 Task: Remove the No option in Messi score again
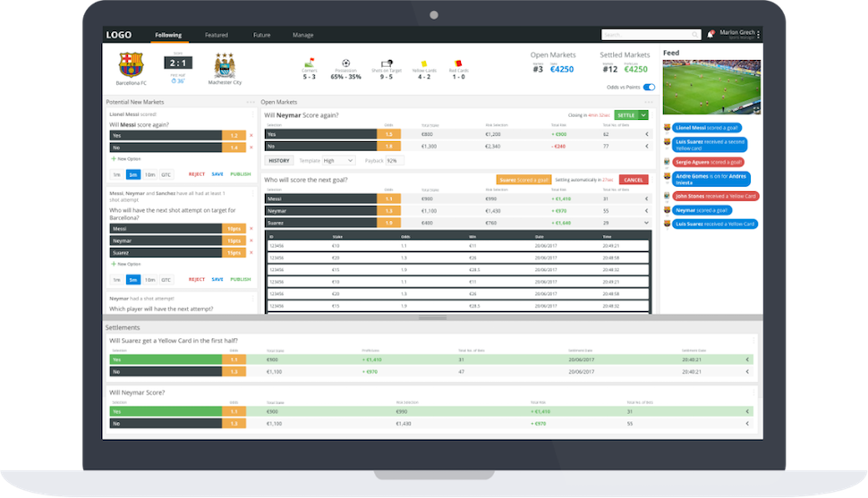click(x=251, y=148)
